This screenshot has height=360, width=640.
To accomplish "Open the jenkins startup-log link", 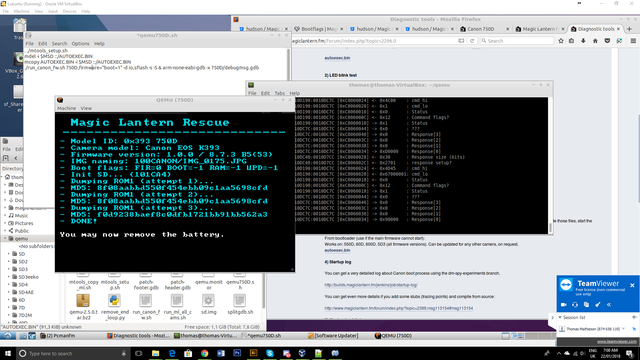I will coord(371,285).
